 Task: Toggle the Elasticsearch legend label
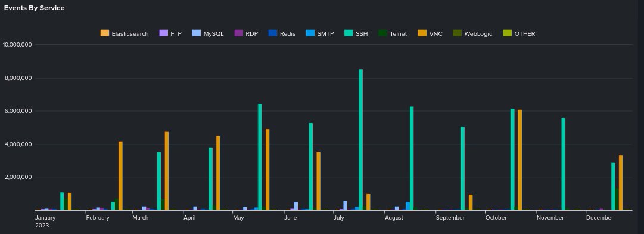pos(130,33)
